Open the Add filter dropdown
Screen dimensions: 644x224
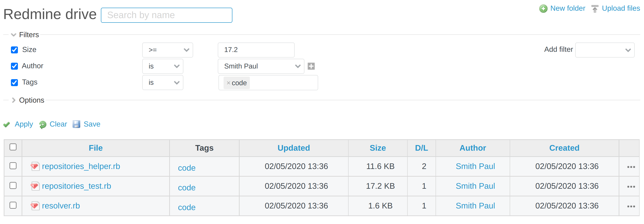(605, 50)
